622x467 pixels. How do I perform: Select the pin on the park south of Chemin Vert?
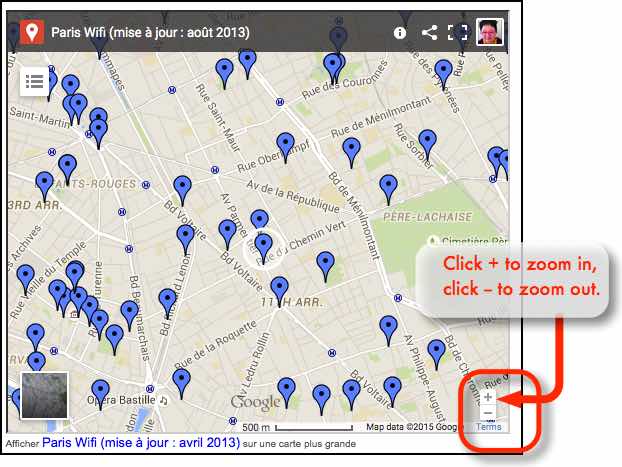[x=326, y=267]
